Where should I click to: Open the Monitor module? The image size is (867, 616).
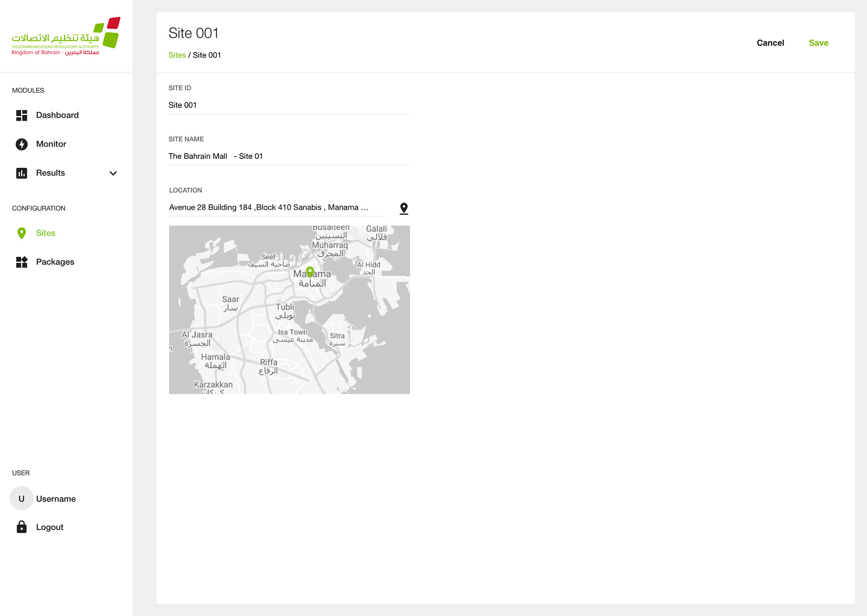[51, 144]
